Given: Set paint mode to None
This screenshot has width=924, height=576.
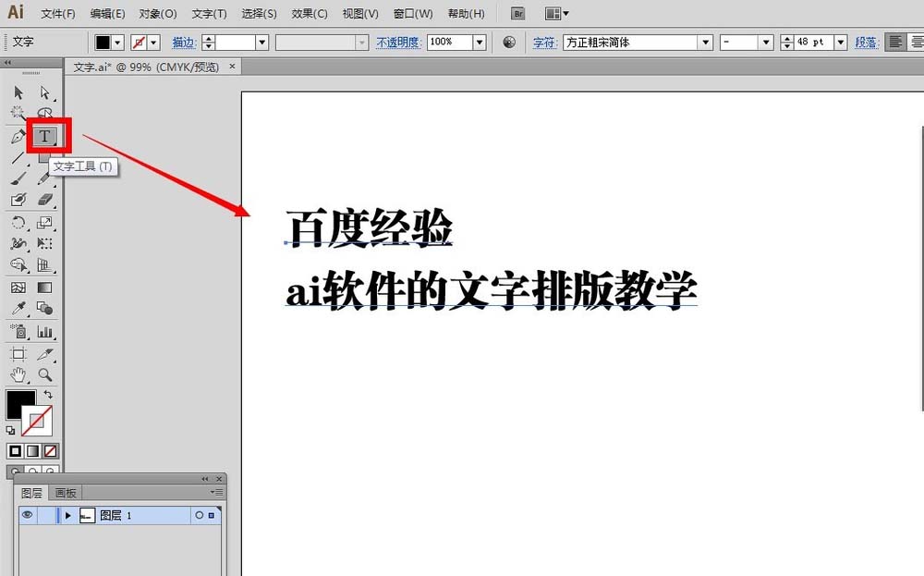Looking at the screenshot, I should (51, 451).
